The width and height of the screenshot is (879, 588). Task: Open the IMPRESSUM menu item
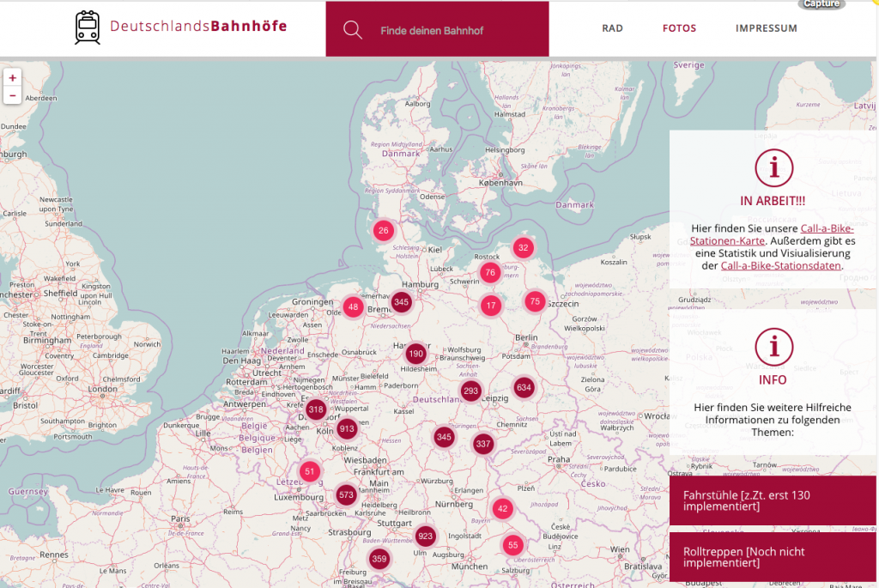point(766,28)
